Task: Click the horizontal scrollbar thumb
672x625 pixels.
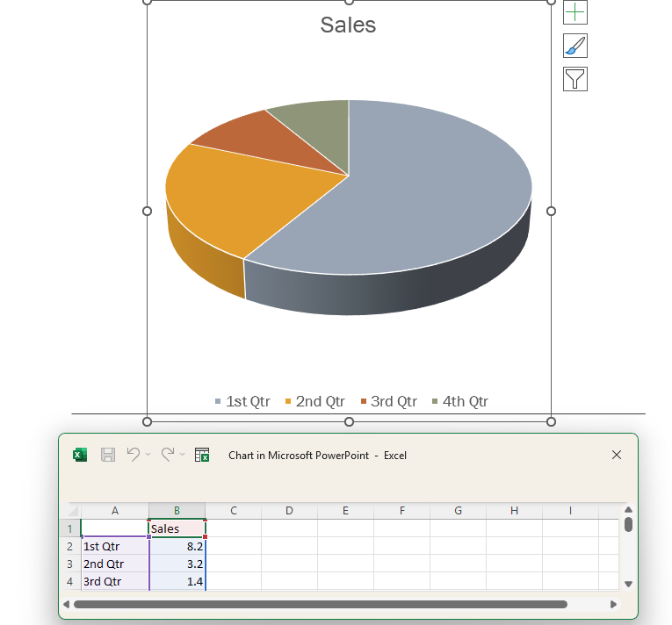Action: 321,605
